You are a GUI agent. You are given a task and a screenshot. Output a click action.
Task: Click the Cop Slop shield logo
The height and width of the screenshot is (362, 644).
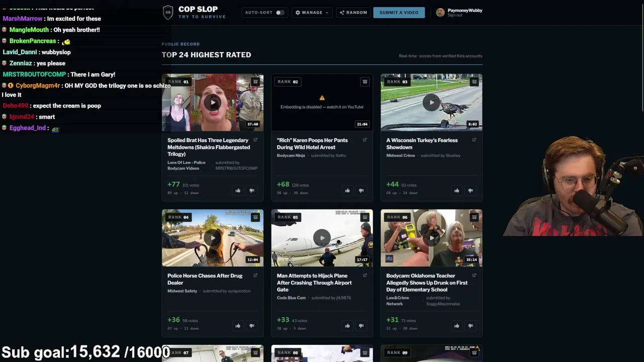pyautogui.click(x=168, y=12)
